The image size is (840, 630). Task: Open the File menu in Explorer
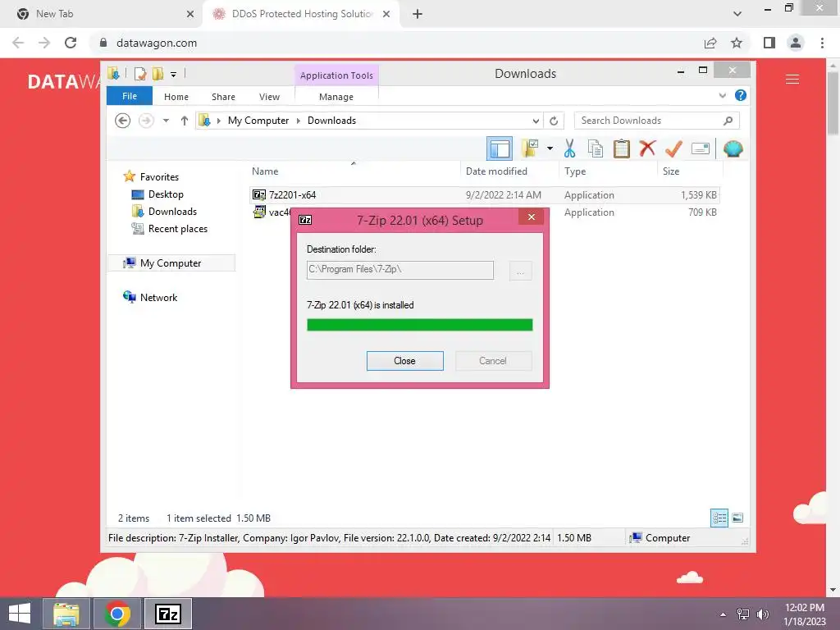(x=129, y=96)
